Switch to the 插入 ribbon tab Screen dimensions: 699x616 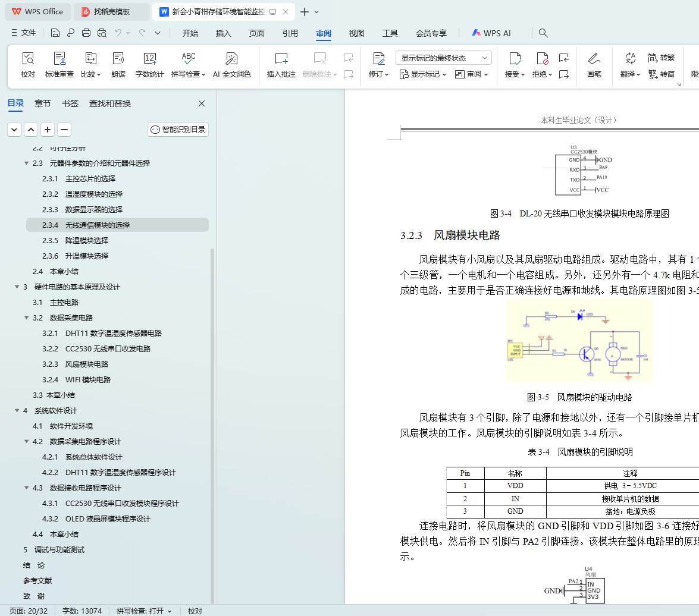223,33
